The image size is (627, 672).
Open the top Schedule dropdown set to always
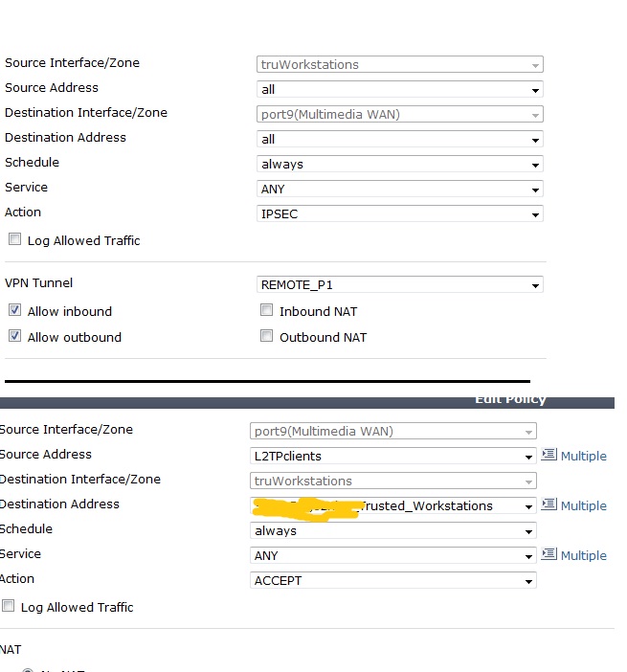click(x=399, y=164)
